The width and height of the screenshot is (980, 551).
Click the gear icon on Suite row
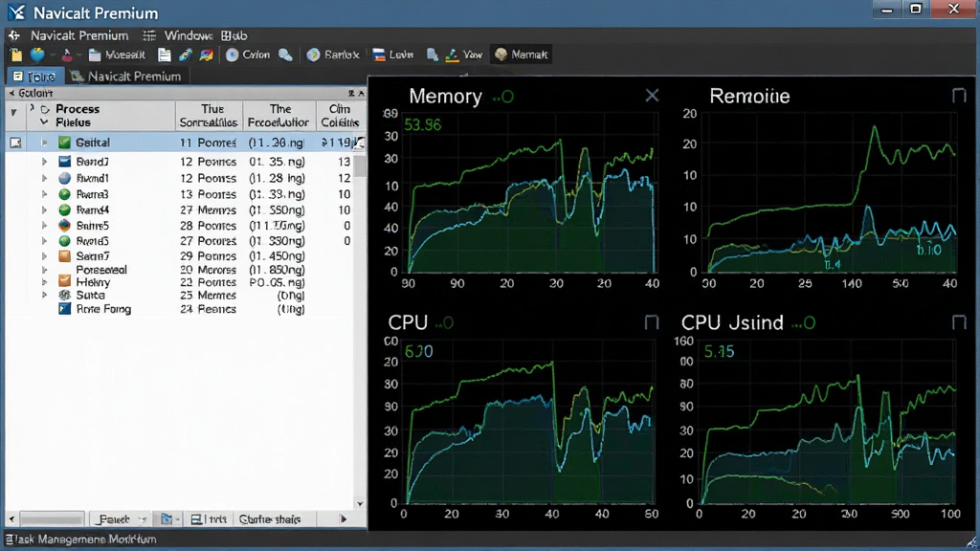(64, 295)
